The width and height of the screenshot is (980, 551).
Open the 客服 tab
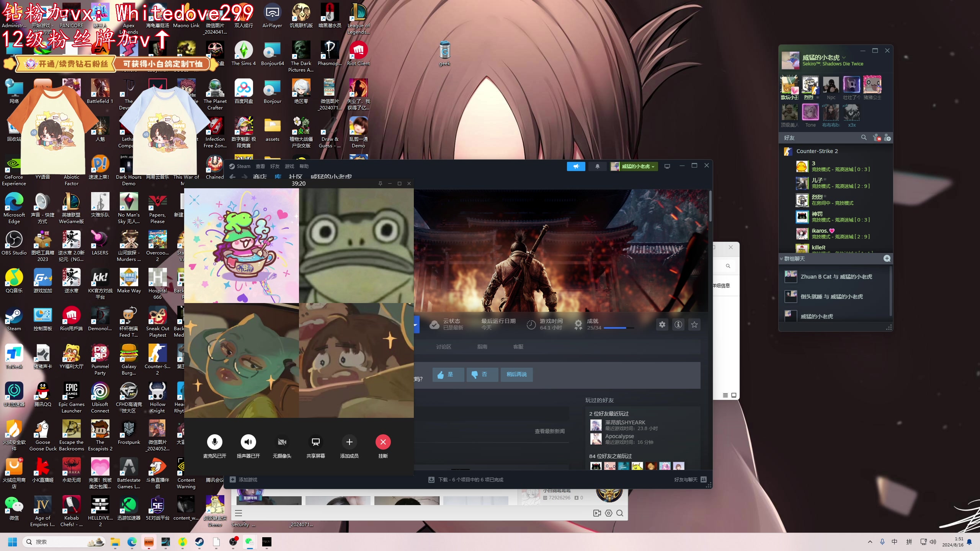(x=518, y=347)
